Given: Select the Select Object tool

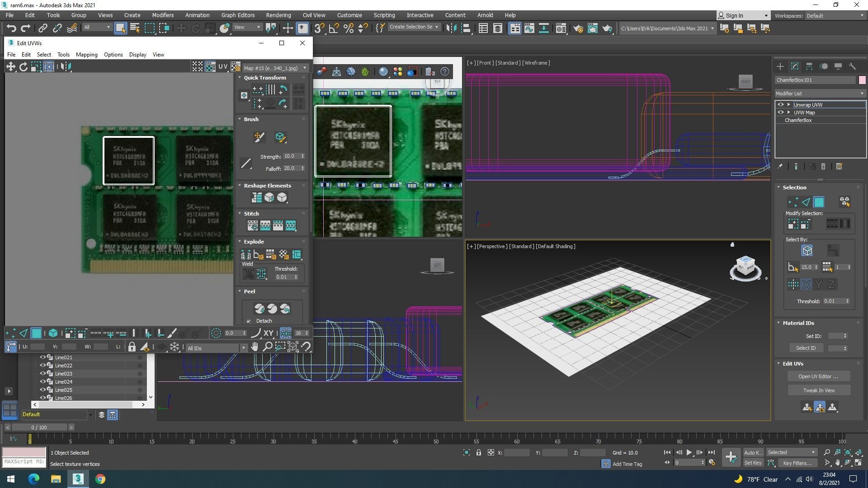Looking at the screenshot, I should pos(120,28).
